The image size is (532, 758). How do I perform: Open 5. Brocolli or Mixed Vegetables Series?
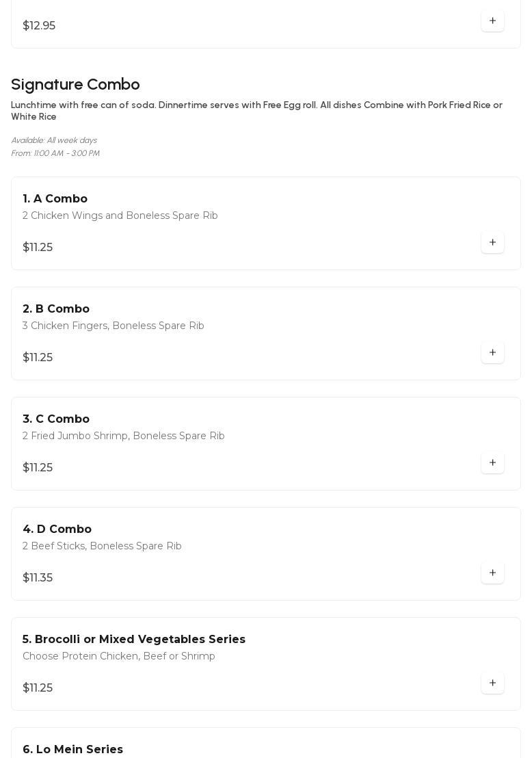134,639
